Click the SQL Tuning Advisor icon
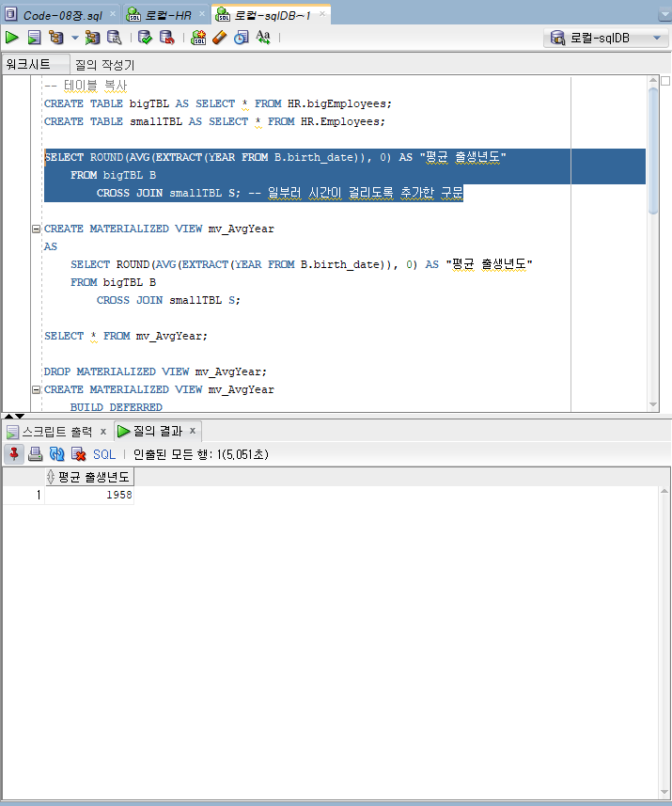672x806 pixels. point(114,37)
